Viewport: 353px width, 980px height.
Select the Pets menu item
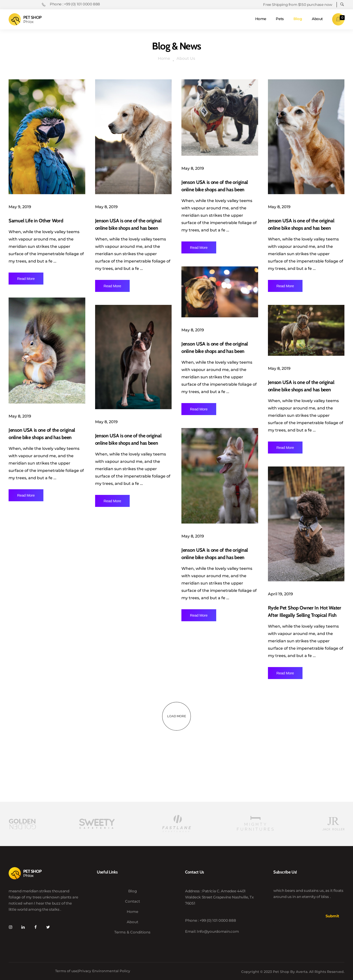[279, 19]
